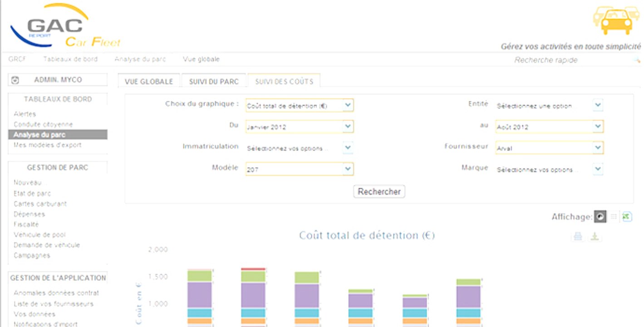Open the Fournisseur dropdown showing Arval
644x327 pixels.
coord(550,148)
